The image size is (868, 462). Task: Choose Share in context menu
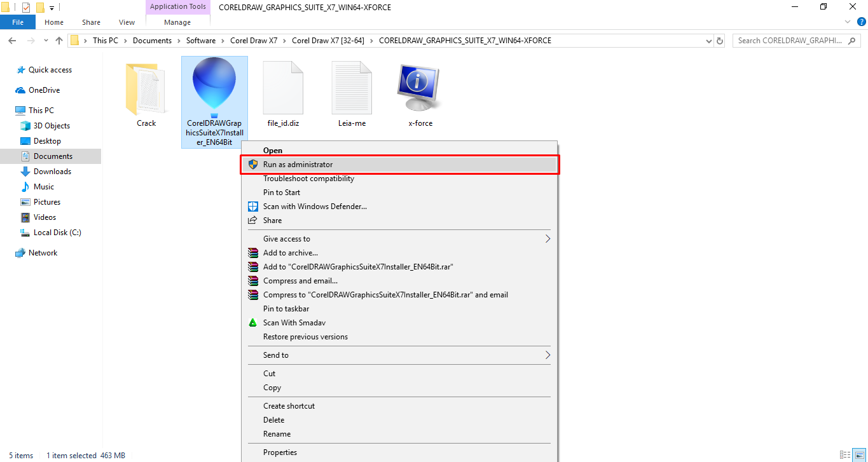tap(399, 221)
